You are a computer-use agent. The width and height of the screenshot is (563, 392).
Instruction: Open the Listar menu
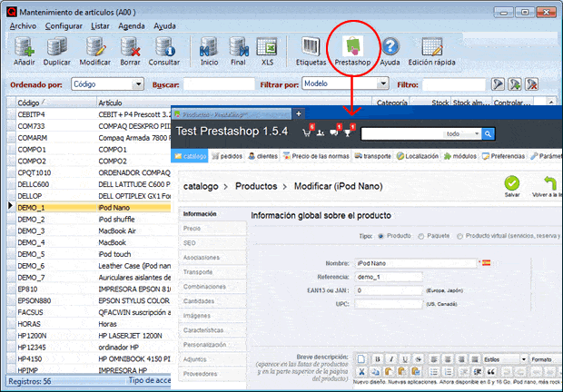point(100,26)
